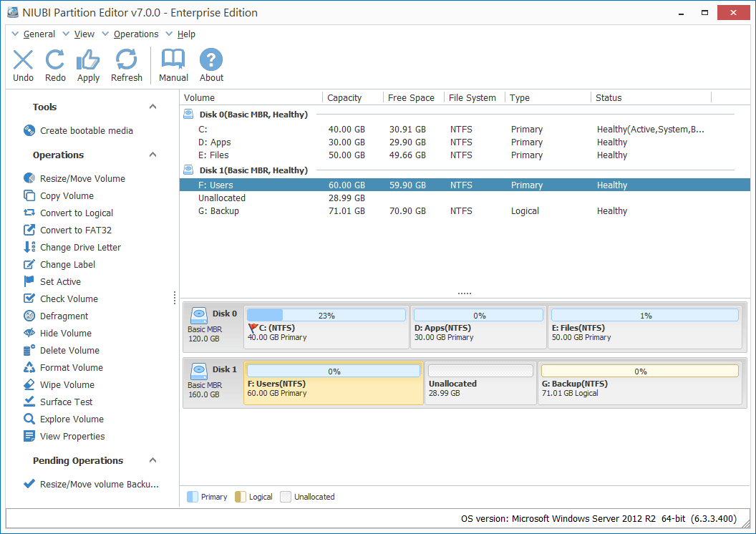The width and height of the screenshot is (756, 534).
Task: Select the Resize/Move Volume icon
Action: coord(29,178)
